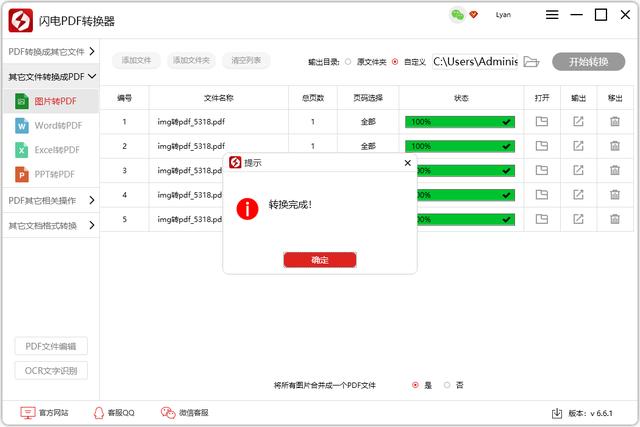Select 图片转PDF in sidebar

pos(51,101)
